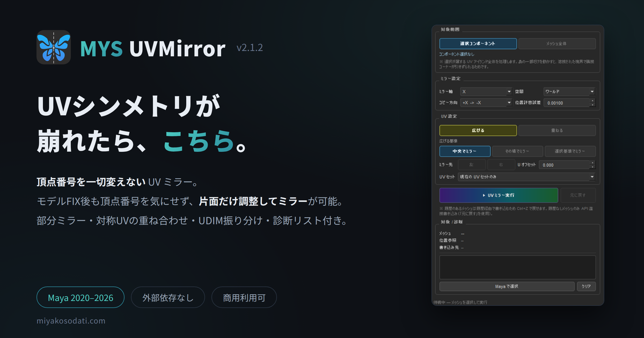Select the 選択コンポーネント scope toggle
Image resolution: width=644 pixels, height=338 pixels.
[478, 43]
